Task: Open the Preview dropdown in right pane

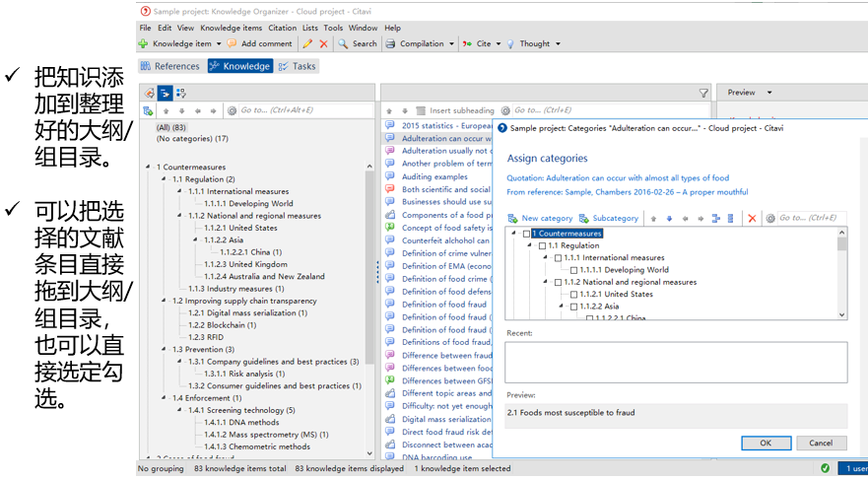Action: coord(769,93)
